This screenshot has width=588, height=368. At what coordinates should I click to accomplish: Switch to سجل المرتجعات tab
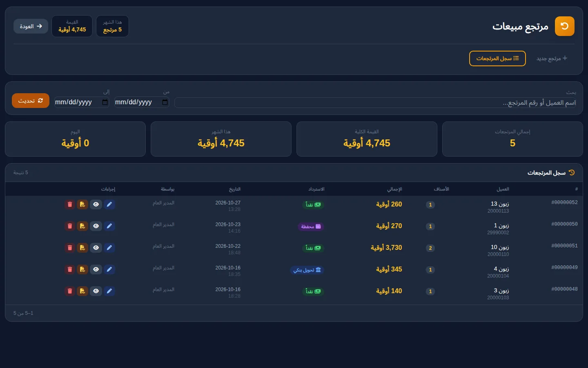[497, 58]
